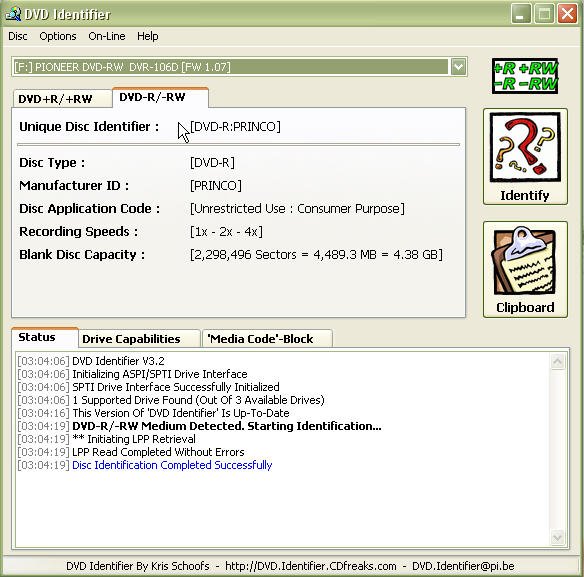Click the DVD Identifier title bar icon
The image size is (584, 577).
point(13,14)
